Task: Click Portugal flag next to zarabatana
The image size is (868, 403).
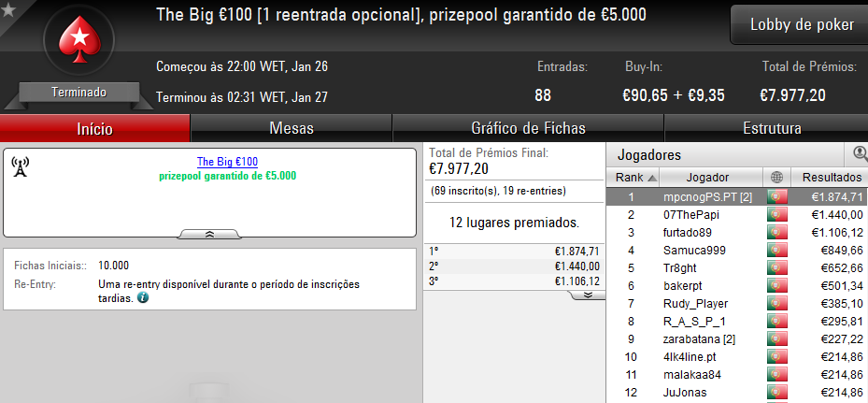Action: (x=776, y=338)
